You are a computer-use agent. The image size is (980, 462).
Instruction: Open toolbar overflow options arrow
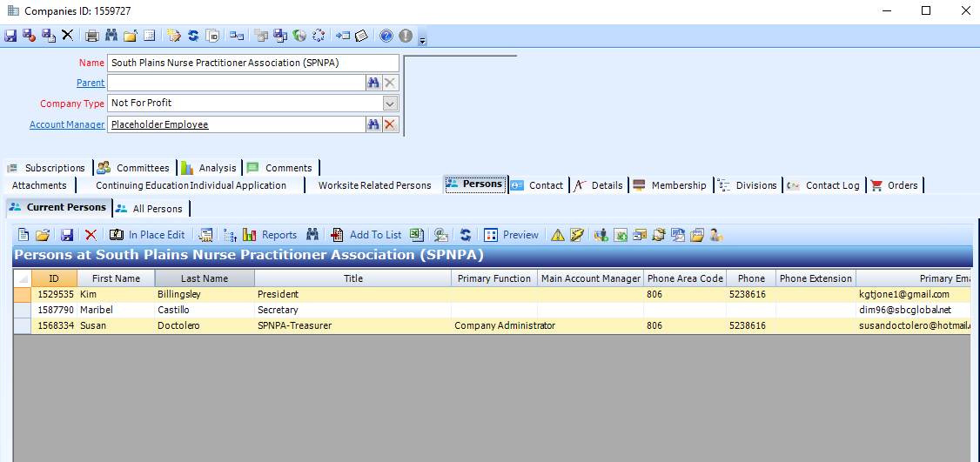tap(422, 41)
